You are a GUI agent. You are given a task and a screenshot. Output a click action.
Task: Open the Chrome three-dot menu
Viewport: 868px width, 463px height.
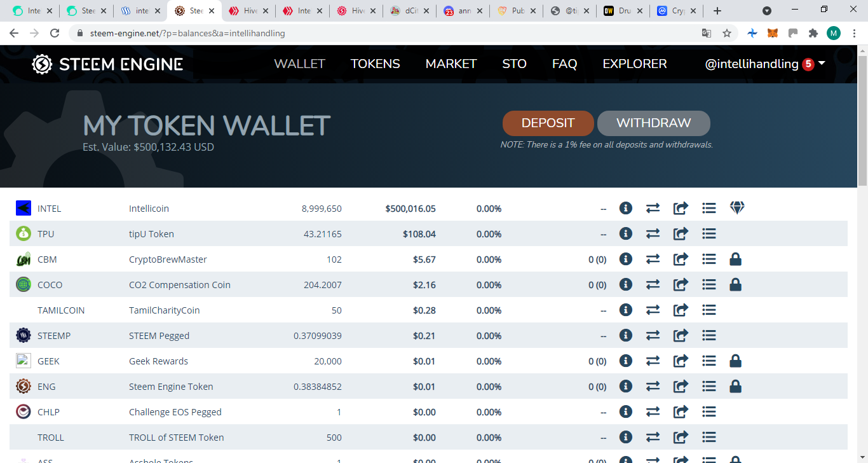click(854, 33)
